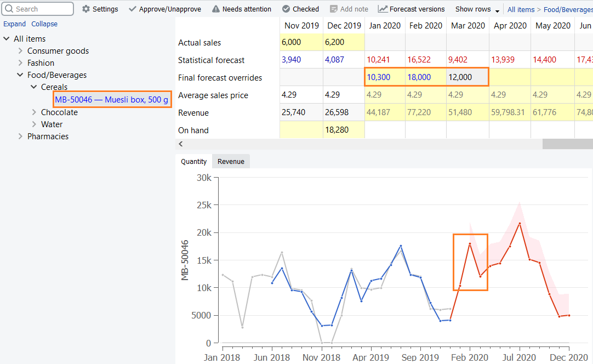Click the Needs attention warning icon
Image resolution: width=593 pixels, height=364 pixels.
pos(216,9)
